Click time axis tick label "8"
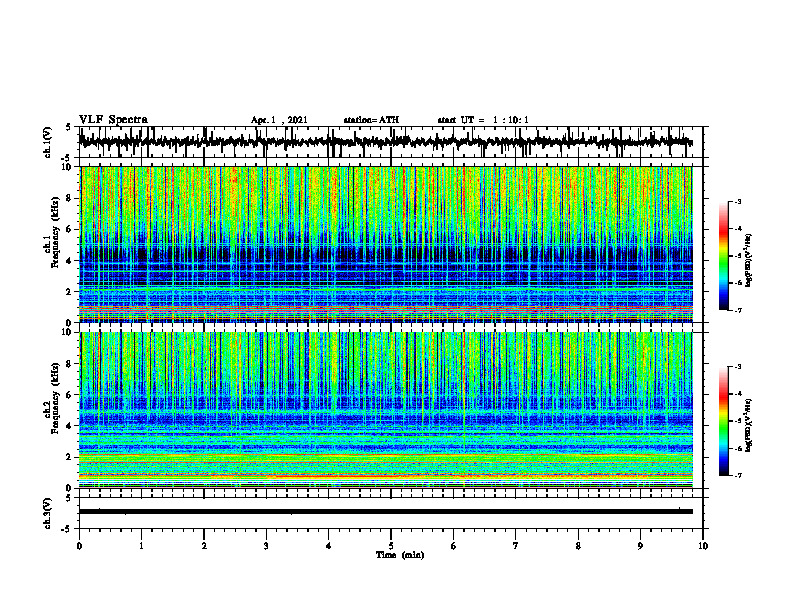 pyautogui.click(x=578, y=546)
